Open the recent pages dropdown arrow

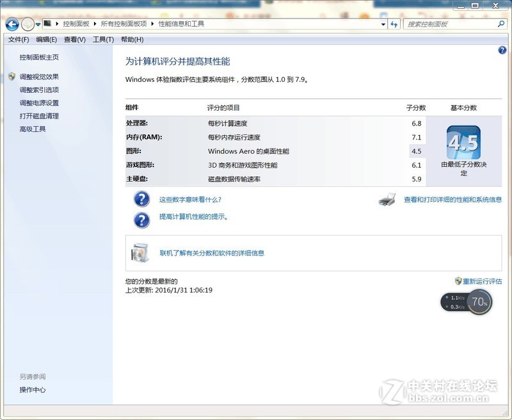tap(38, 24)
